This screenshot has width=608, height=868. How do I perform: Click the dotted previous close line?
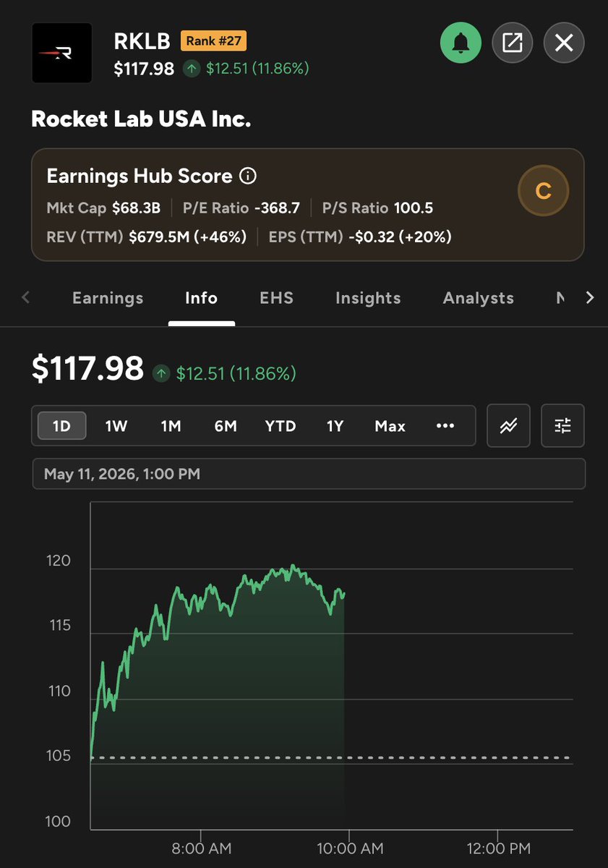[x=332, y=758]
